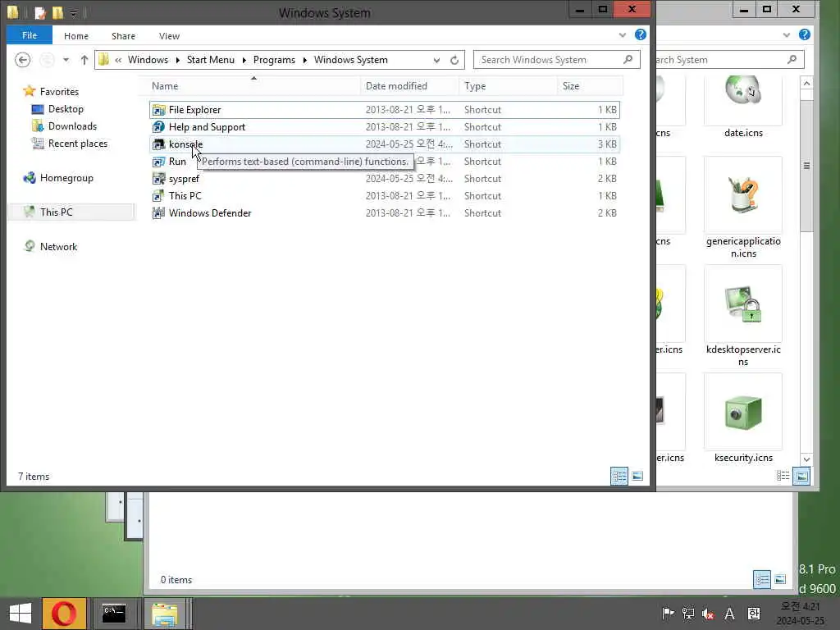Open Downloads in the navigation pane
840x630 pixels.
click(72, 126)
